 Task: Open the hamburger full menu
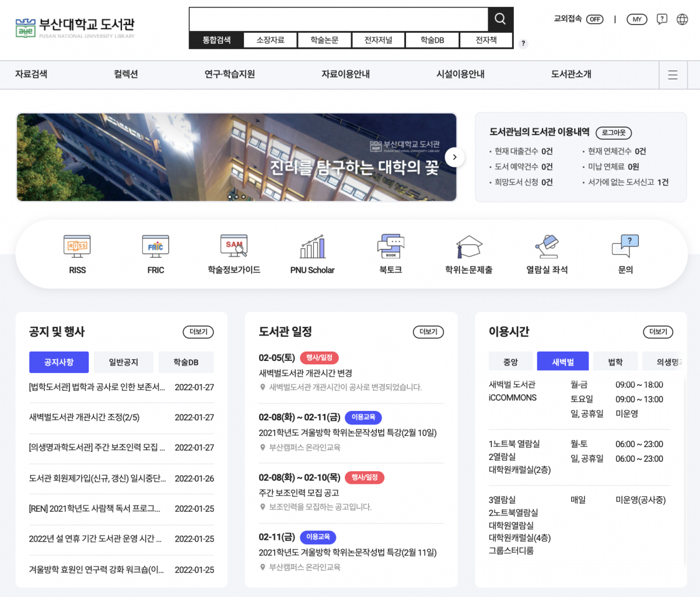tap(673, 75)
